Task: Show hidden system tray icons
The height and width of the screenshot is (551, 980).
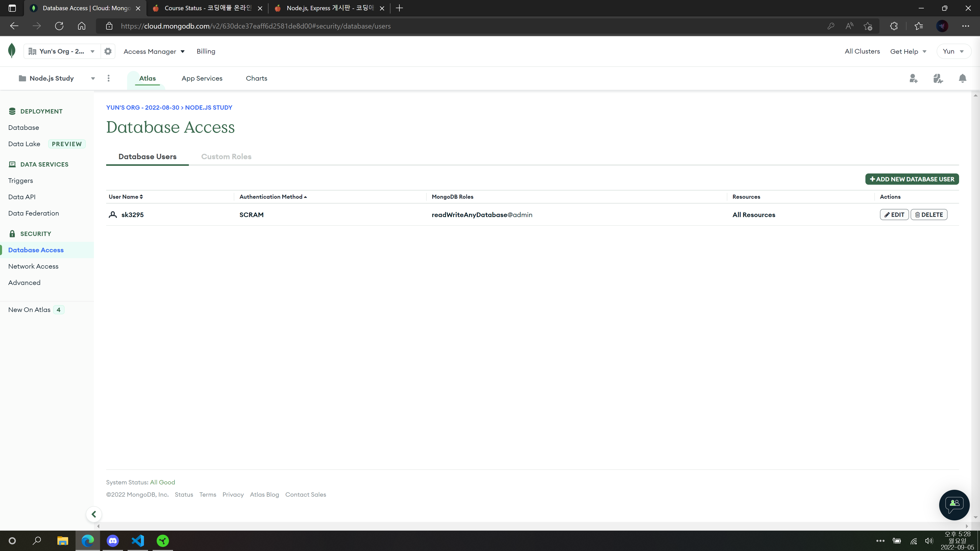Action: pyautogui.click(x=880, y=541)
